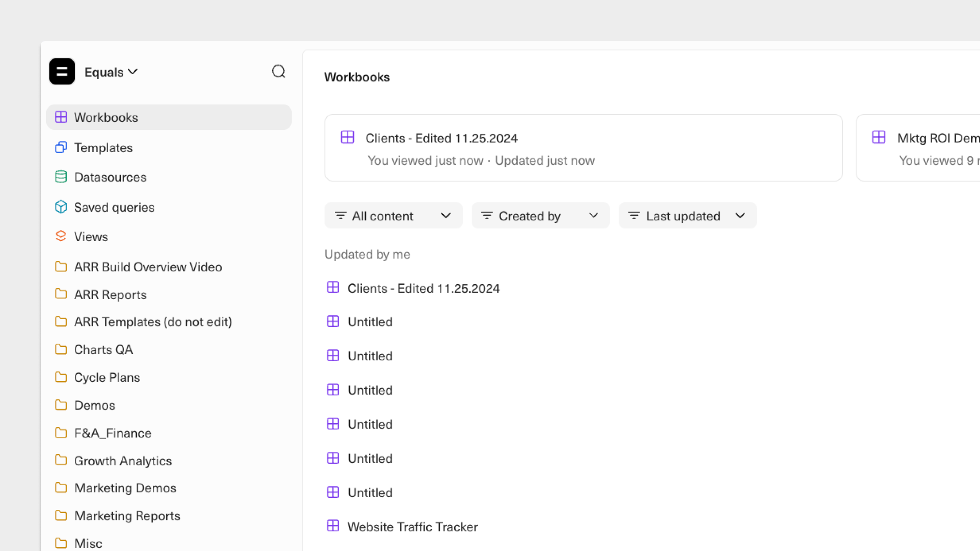Screen dimensions: 980x551
Task: Open the ARR Reports folder
Action: click(110, 295)
